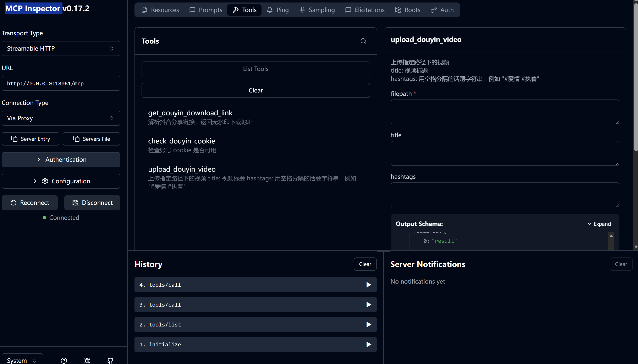Switch to the Sampling tab
Image resolution: width=638 pixels, height=364 pixels.
pos(317,10)
